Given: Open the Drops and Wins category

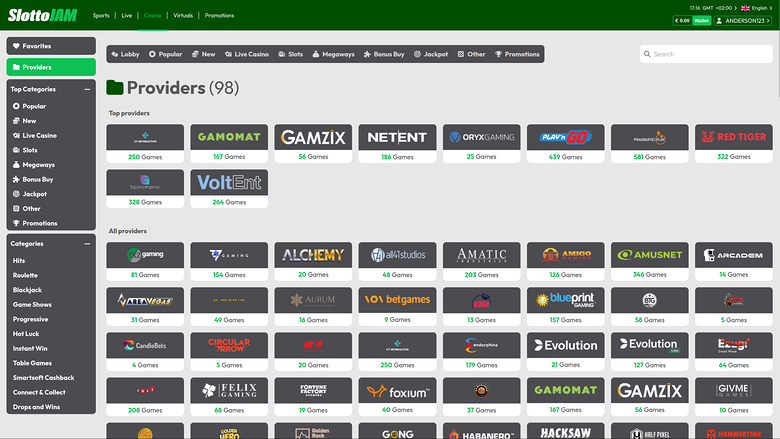Looking at the screenshot, I should [36, 407].
